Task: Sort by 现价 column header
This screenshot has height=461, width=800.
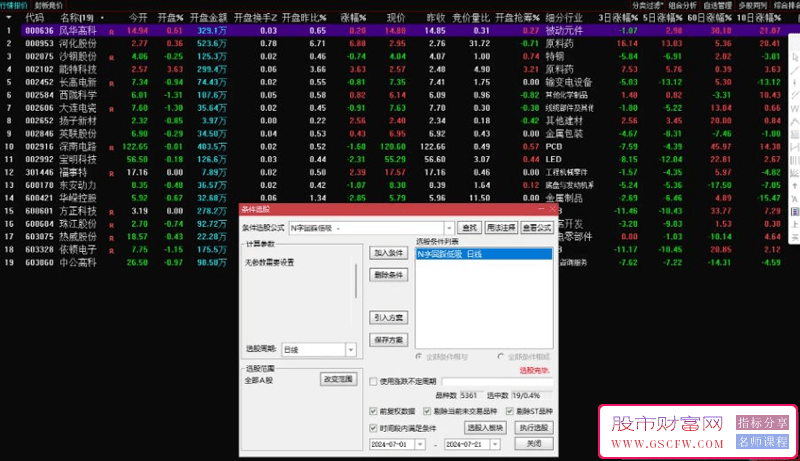Action: point(396,17)
